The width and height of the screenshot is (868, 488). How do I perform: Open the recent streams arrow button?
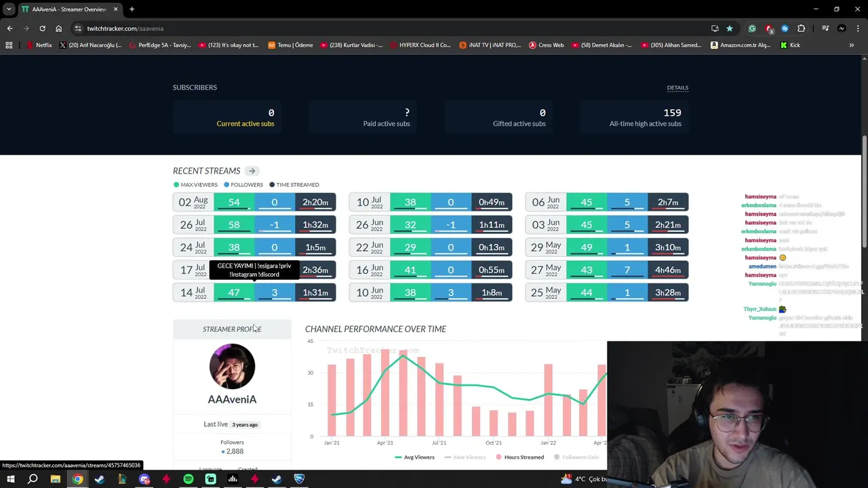tap(252, 171)
